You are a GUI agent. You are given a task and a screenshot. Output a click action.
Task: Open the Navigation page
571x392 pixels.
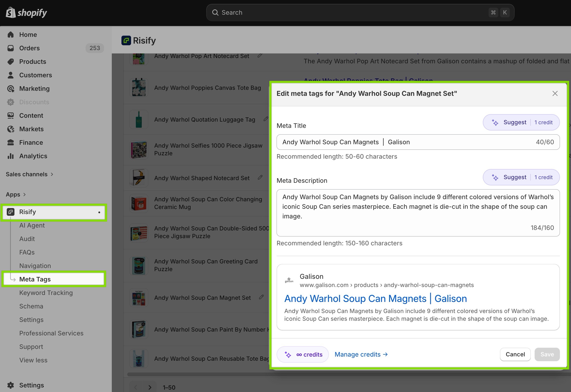(x=35, y=266)
